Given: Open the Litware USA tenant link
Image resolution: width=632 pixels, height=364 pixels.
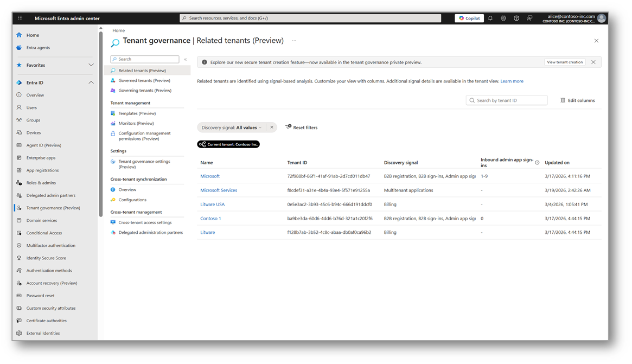Looking at the screenshot, I should pos(213,205).
